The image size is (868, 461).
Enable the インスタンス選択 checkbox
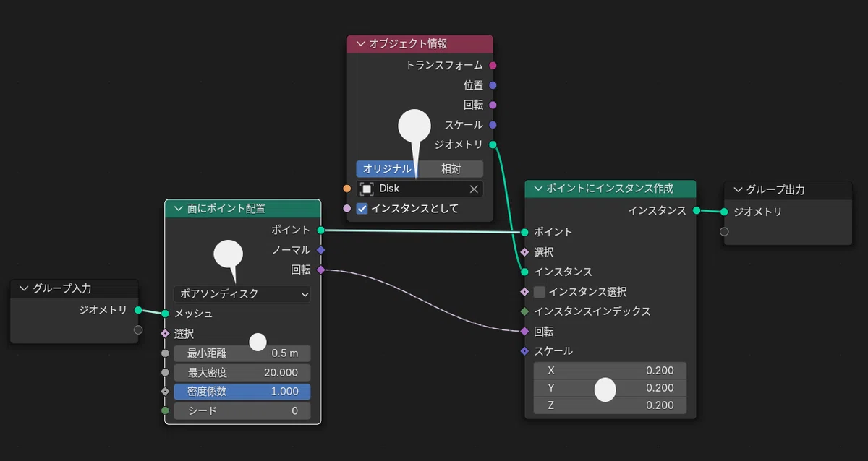540,292
